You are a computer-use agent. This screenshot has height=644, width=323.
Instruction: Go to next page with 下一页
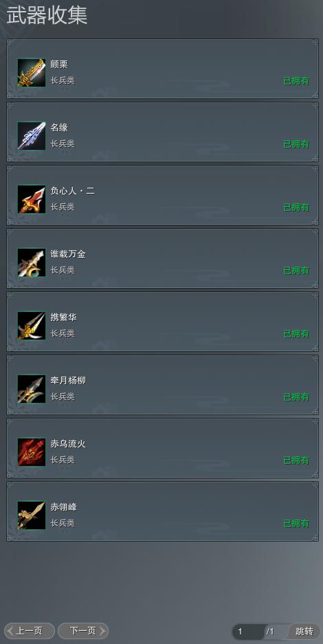(83, 631)
